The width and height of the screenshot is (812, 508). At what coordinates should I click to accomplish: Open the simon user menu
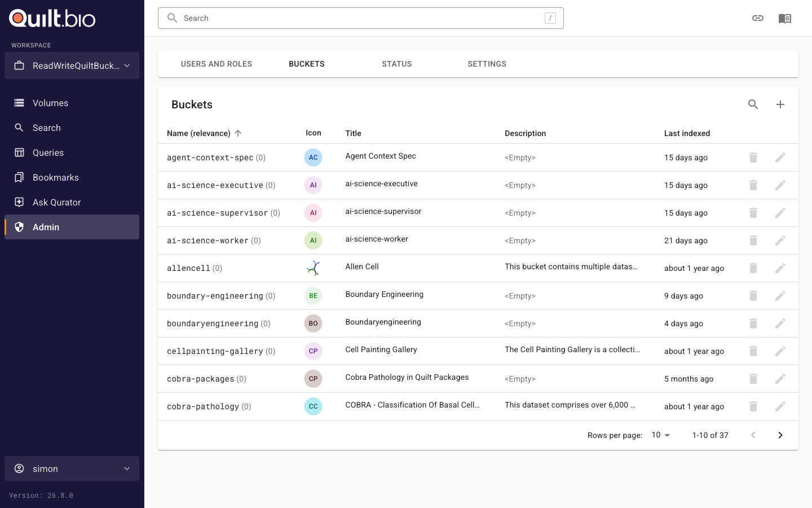tap(72, 468)
